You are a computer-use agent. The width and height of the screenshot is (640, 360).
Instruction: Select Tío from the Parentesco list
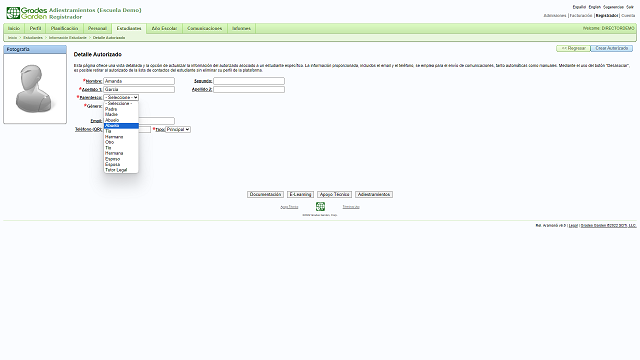121,148
